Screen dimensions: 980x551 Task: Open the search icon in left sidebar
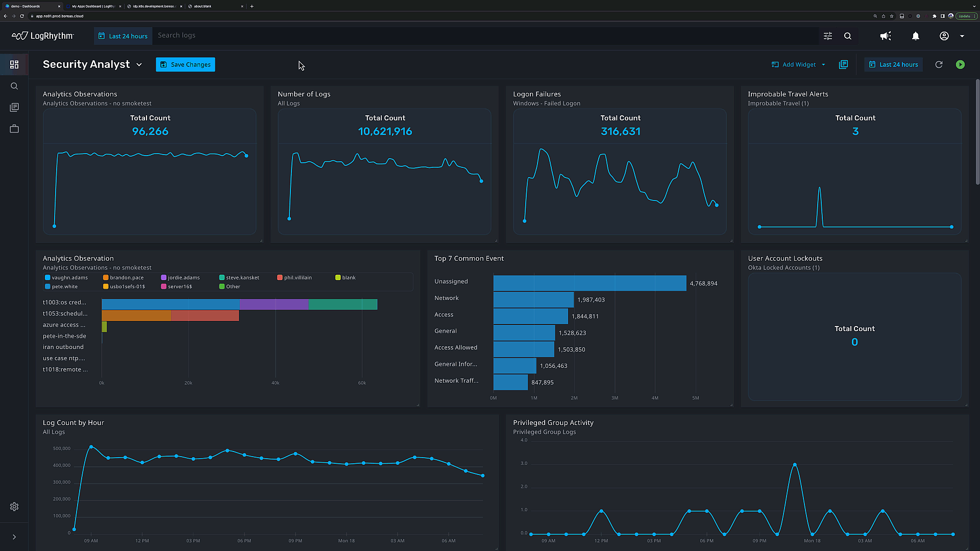(14, 86)
